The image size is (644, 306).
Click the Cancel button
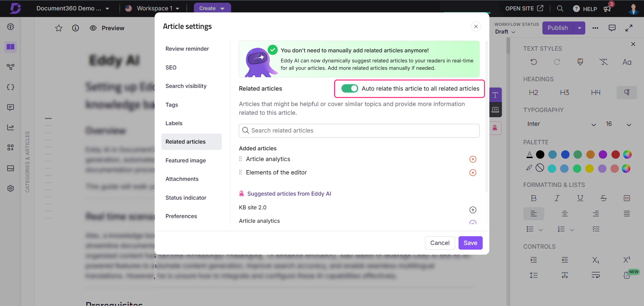(x=440, y=243)
